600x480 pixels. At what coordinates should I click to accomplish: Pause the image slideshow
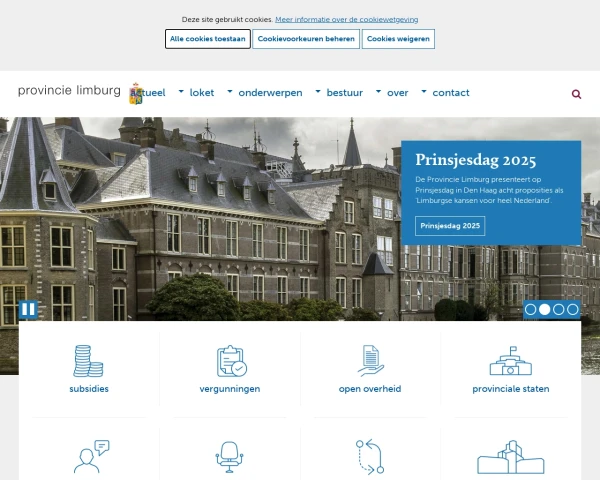[x=28, y=309]
